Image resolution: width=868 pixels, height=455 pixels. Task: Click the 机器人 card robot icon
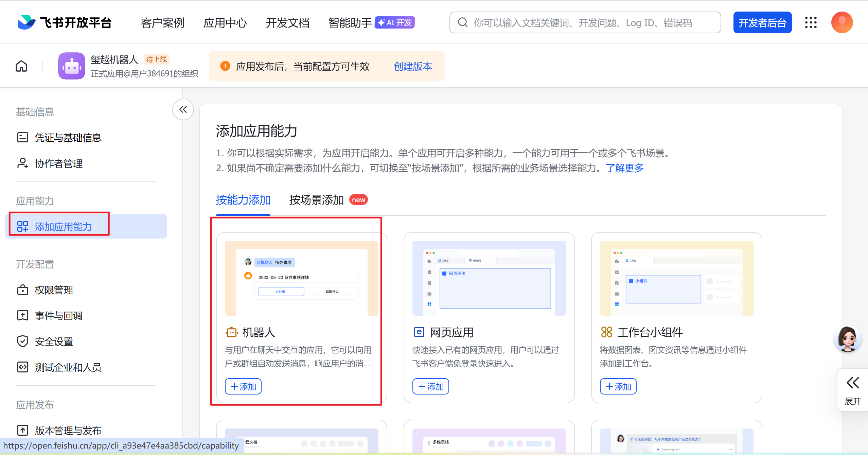[231, 332]
